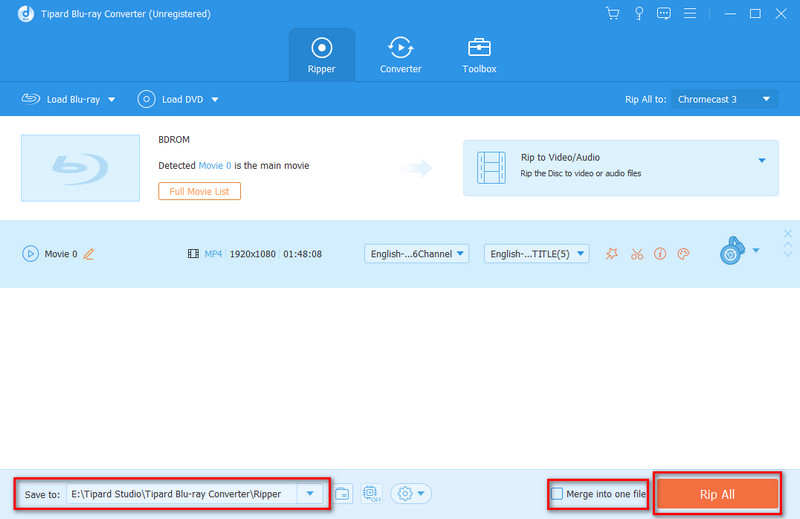Open the media info icon

(x=660, y=254)
